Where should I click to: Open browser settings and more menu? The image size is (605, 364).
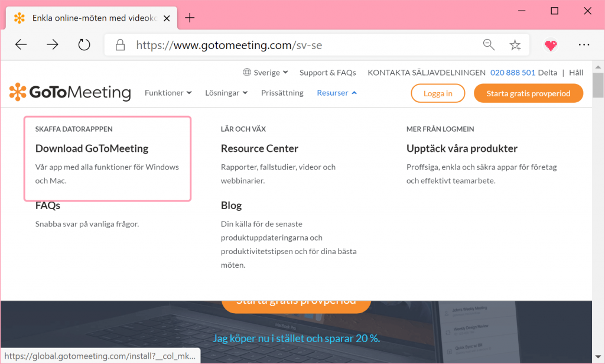(584, 45)
